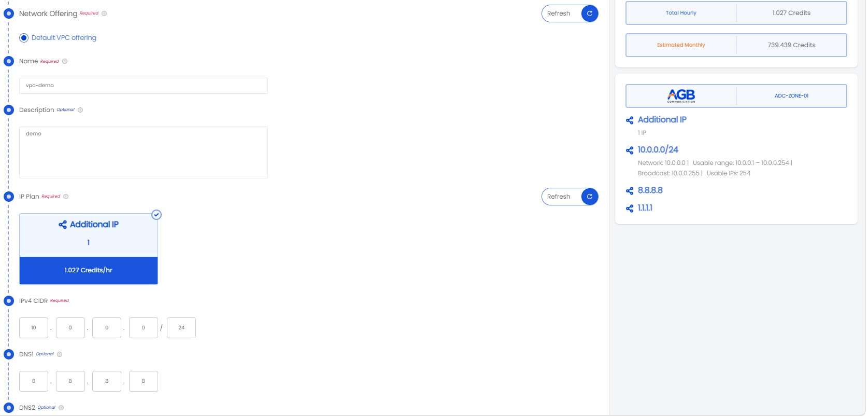The image size is (868, 416).
Task: Click the Network Offering step marker
Action: tap(9, 13)
